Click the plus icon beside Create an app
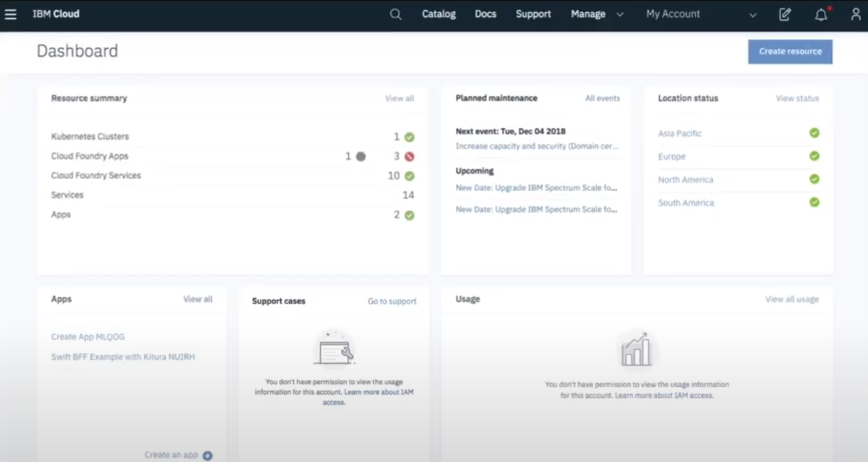This screenshot has width=868, height=462. (207, 456)
